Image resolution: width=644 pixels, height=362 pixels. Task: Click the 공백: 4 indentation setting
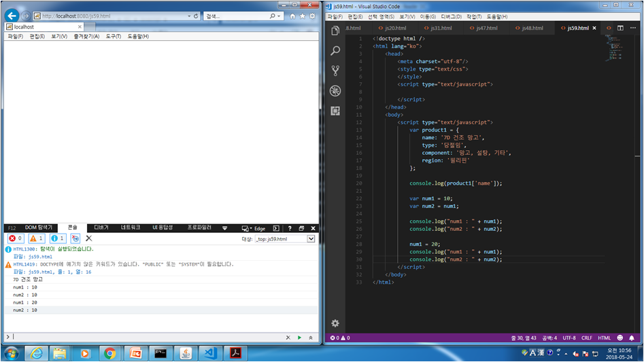pyautogui.click(x=549, y=338)
